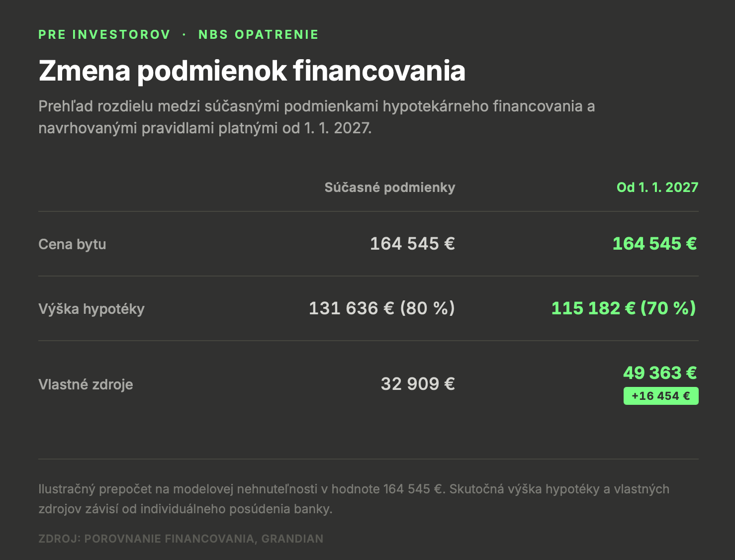Select the Súčasné podmienky column header

click(x=390, y=187)
